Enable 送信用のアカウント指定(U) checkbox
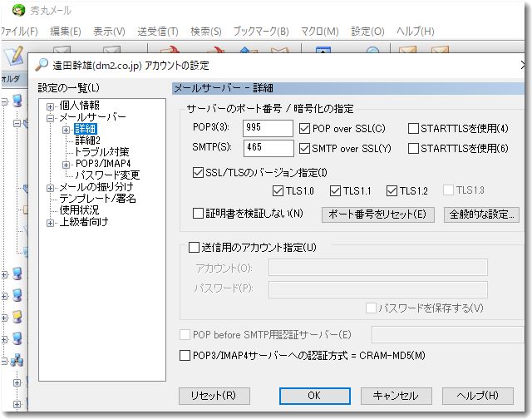The width and height of the screenshot is (532, 419). pyautogui.click(x=194, y=248)
